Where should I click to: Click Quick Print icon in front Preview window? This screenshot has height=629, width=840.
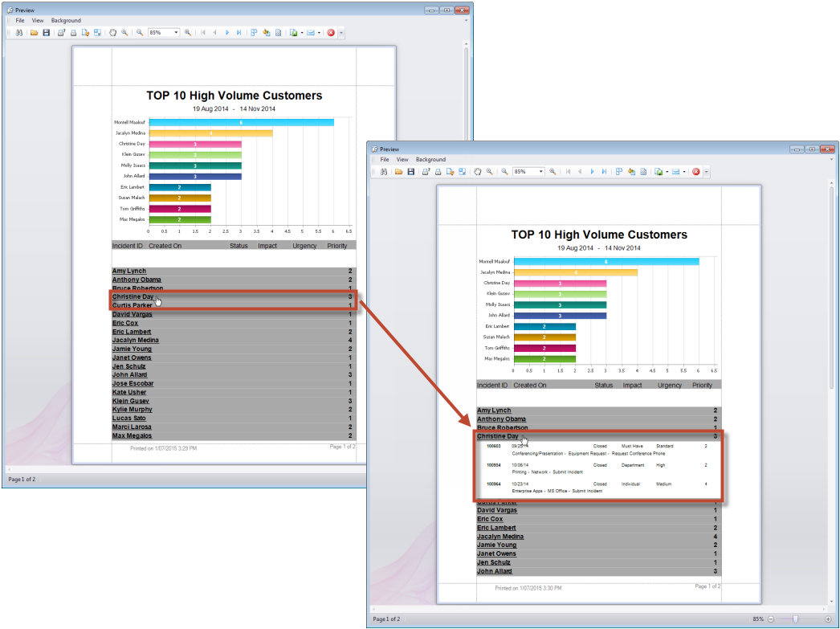[438, 172]
